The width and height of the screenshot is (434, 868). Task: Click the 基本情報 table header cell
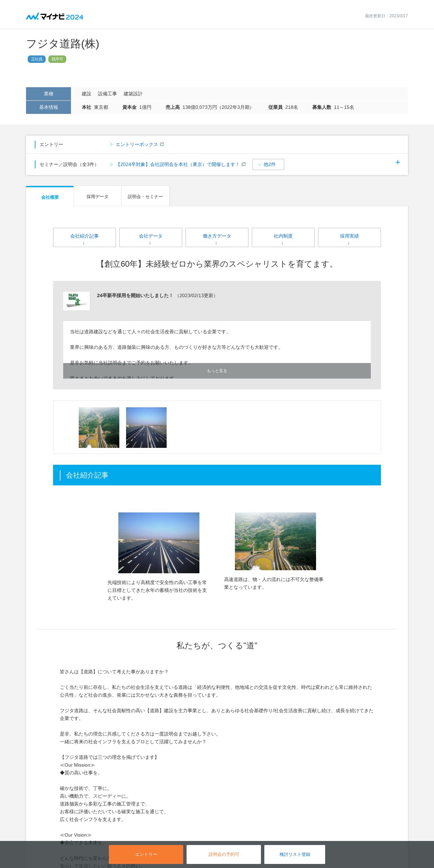click(48, 107)
